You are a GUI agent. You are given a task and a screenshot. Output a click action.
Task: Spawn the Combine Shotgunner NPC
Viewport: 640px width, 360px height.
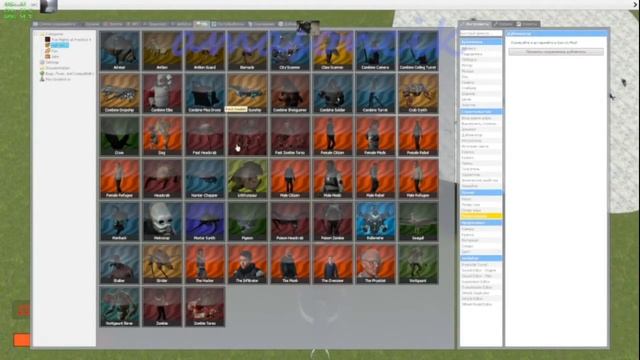pos(290,93)
